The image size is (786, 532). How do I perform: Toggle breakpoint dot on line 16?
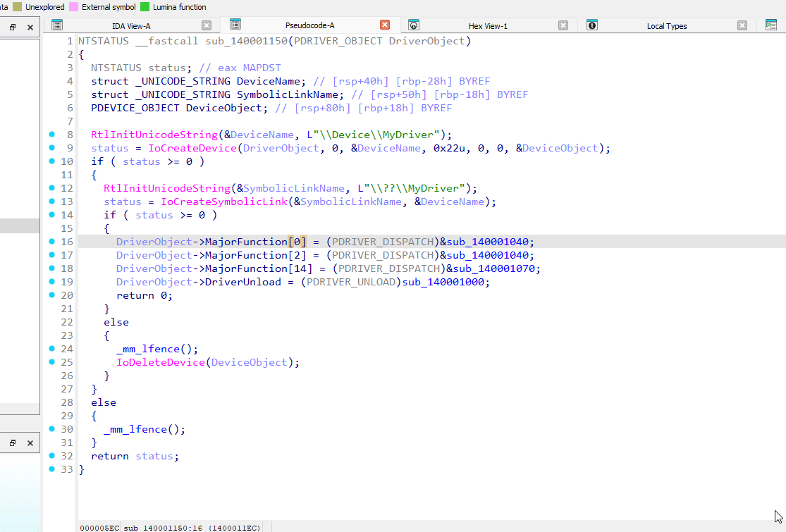(51, 242)
